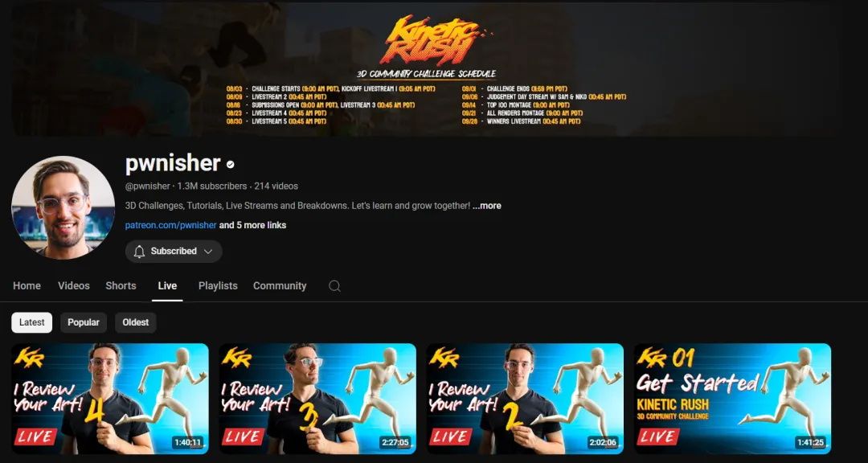The height and width of the screenshot is (463, 868).
Task: Click the notification bell icon on Subscribed
Action: point(139,252)
